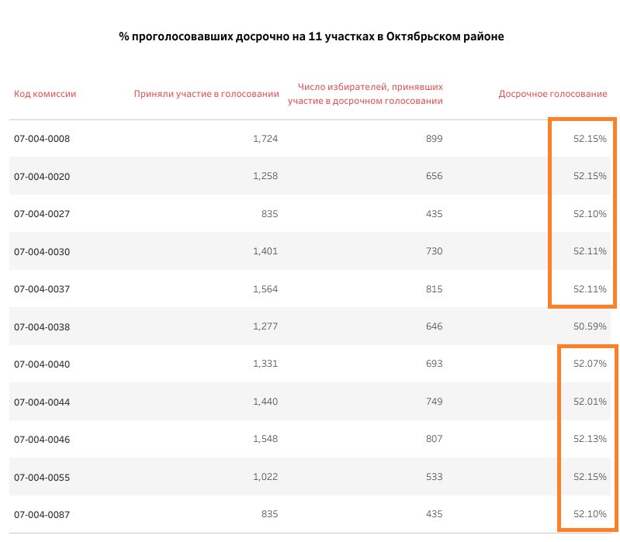Select commission code 07-004-0027
The width and height of the screenshot is (620, 542).
tap(42, 214)
